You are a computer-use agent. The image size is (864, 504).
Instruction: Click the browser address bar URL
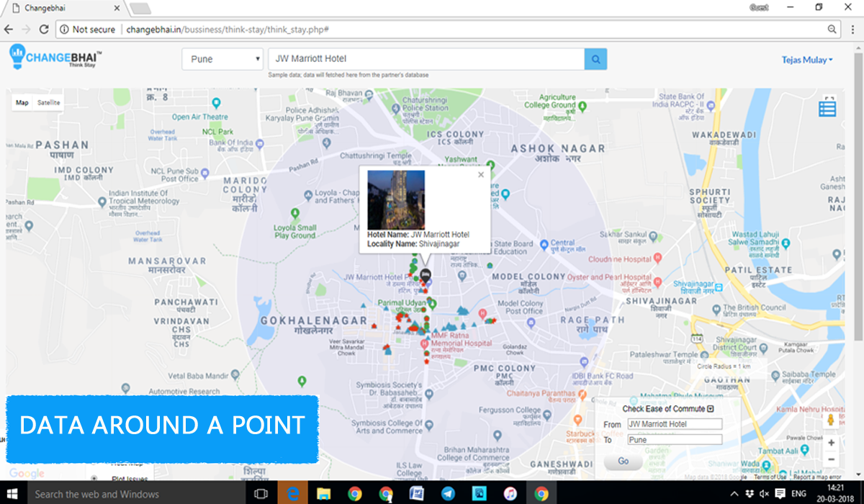[228, 30]
